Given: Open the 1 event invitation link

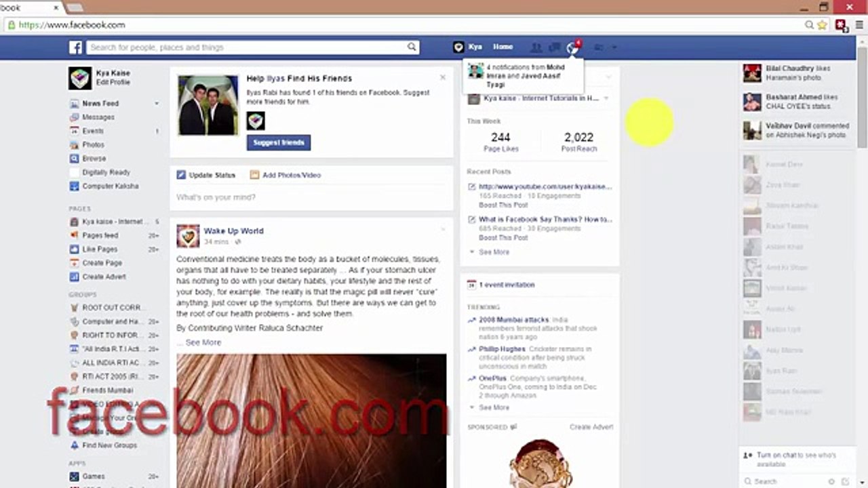Looking at the screenshot, I should click(507, 285).
